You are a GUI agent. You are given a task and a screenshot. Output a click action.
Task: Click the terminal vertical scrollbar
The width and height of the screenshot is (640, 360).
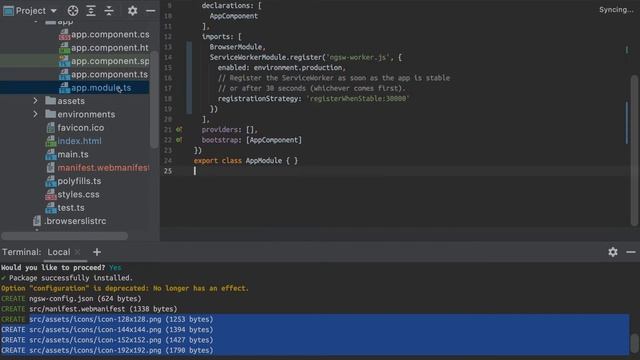pyautogui.click(x=634, y=343)
